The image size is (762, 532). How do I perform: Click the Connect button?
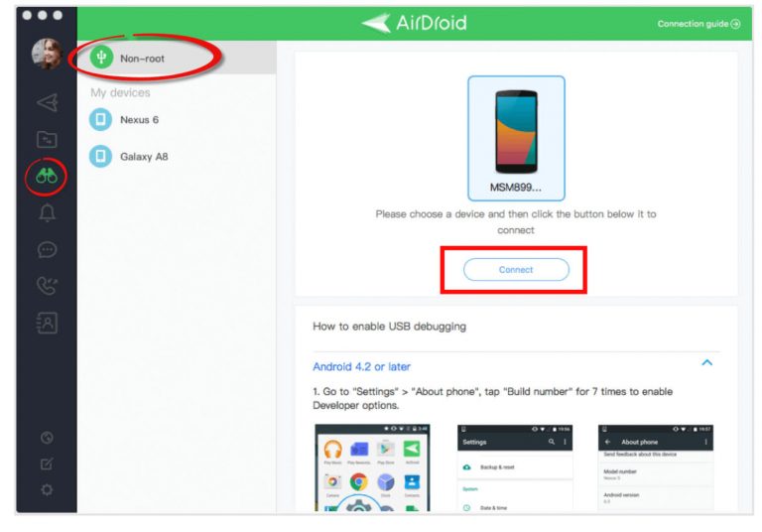[516, 269]
